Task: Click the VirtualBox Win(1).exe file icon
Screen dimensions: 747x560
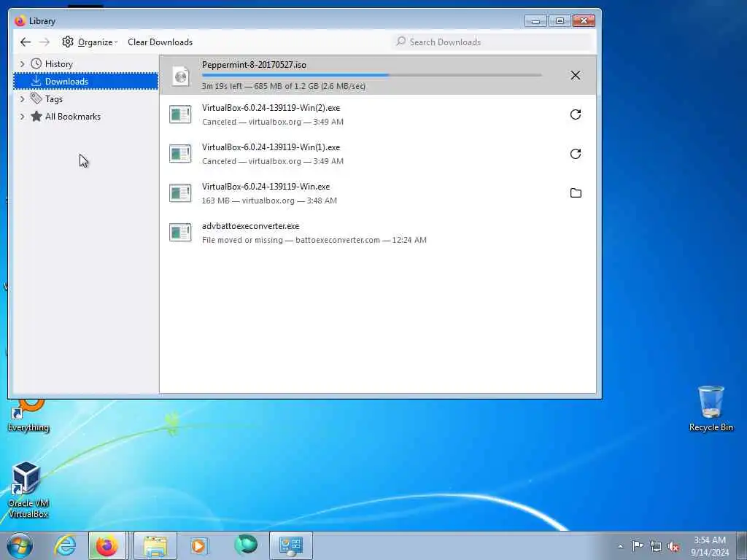Action: point(181,154)
